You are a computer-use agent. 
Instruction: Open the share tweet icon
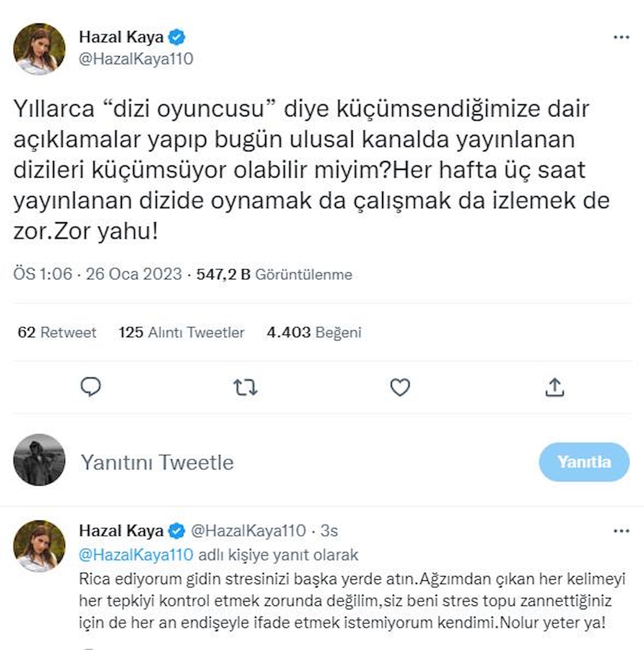554,387
